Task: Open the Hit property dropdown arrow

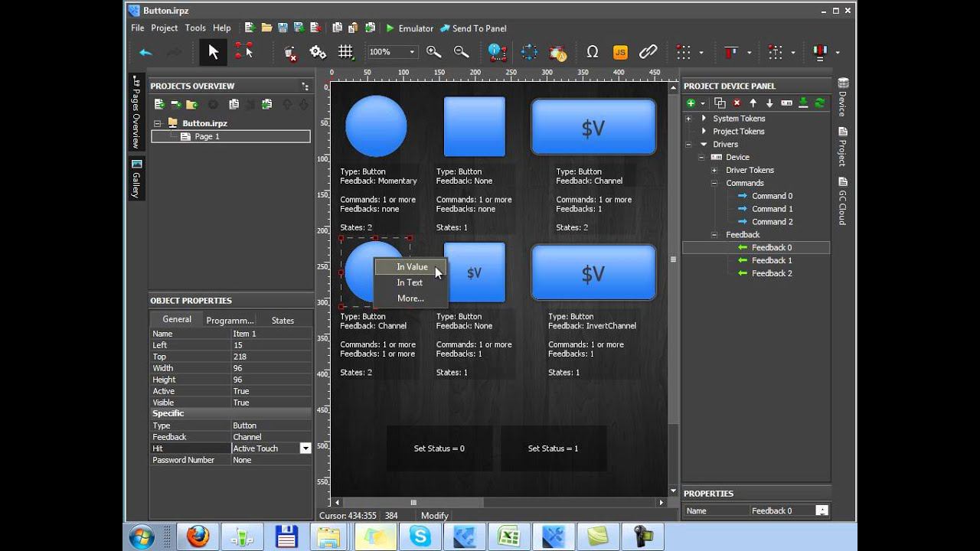Action: 305,448
